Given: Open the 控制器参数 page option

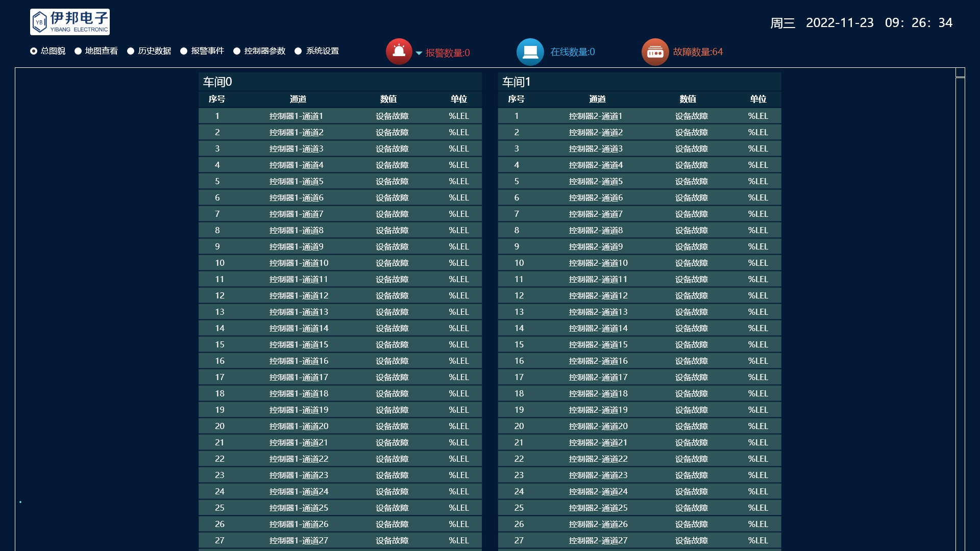Looking at the screenshot, I should coord(237,51).
